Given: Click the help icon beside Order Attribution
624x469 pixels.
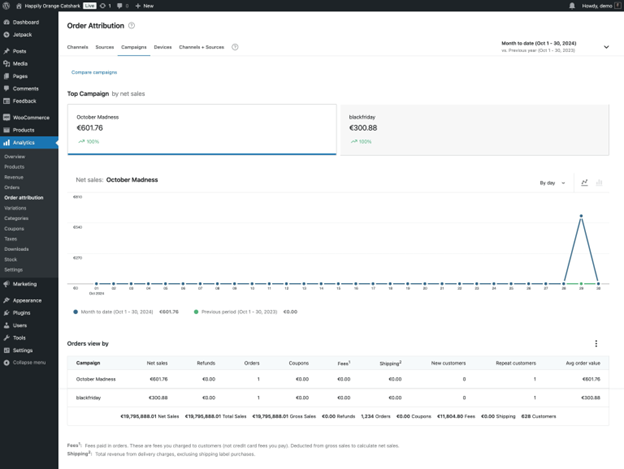Looking at the screenshot, I should click(131, 26).
